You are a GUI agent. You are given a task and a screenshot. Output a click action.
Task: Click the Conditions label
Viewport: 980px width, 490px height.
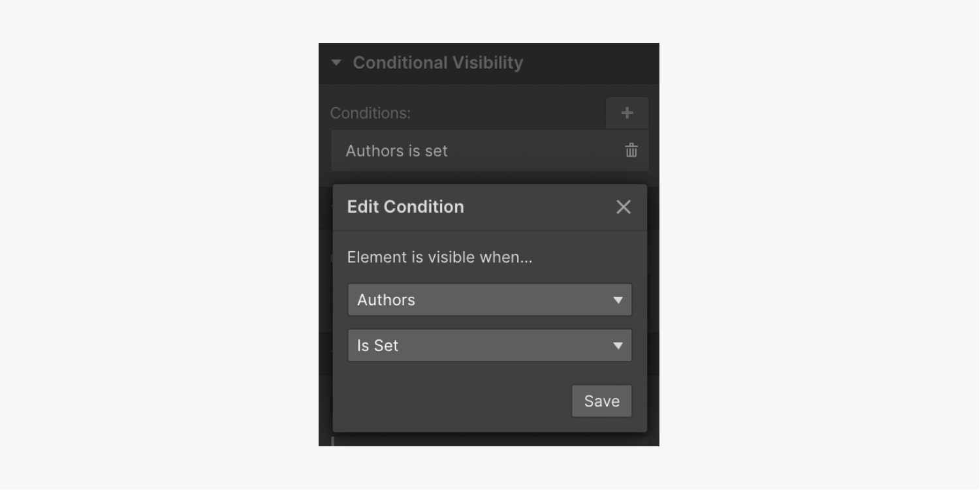(370, 113)
